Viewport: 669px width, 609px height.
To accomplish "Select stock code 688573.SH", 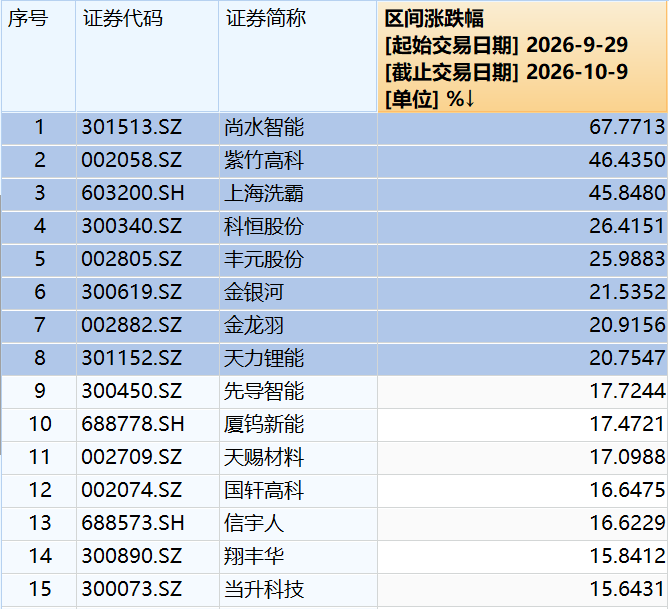I will click(x=133, y=523).
